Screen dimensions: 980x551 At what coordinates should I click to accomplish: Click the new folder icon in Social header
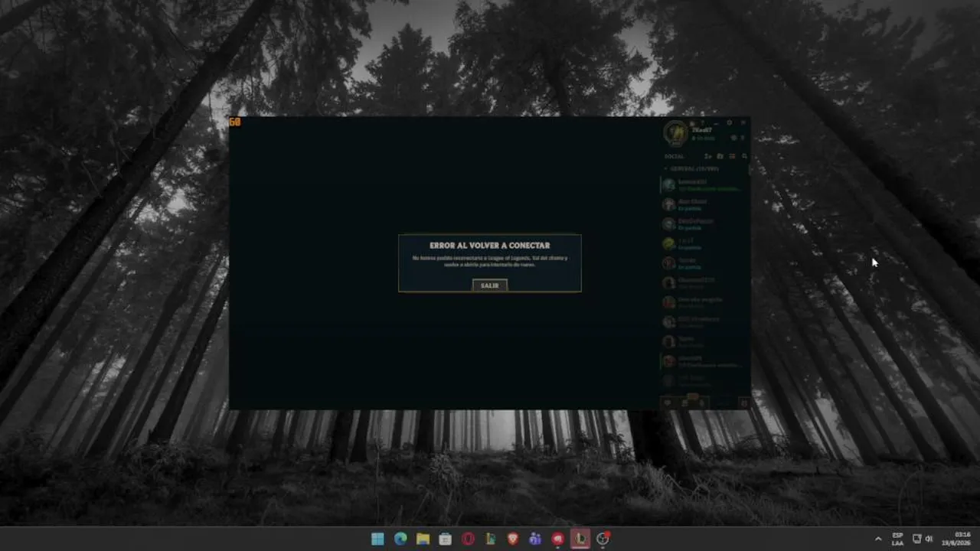coord(720,156)
